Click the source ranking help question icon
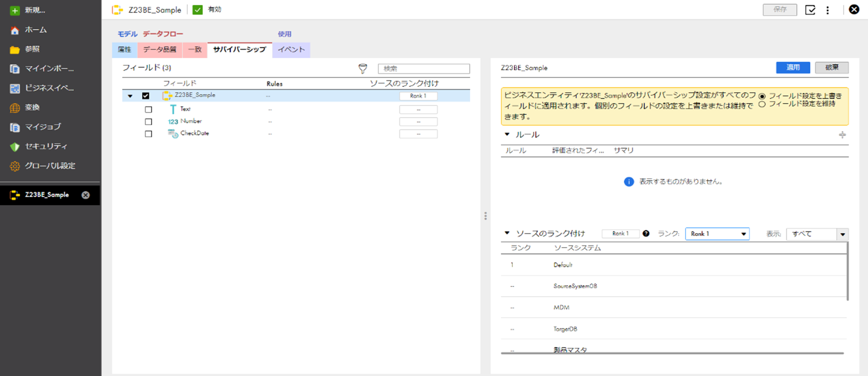The image size is (868, 376). 646,234
